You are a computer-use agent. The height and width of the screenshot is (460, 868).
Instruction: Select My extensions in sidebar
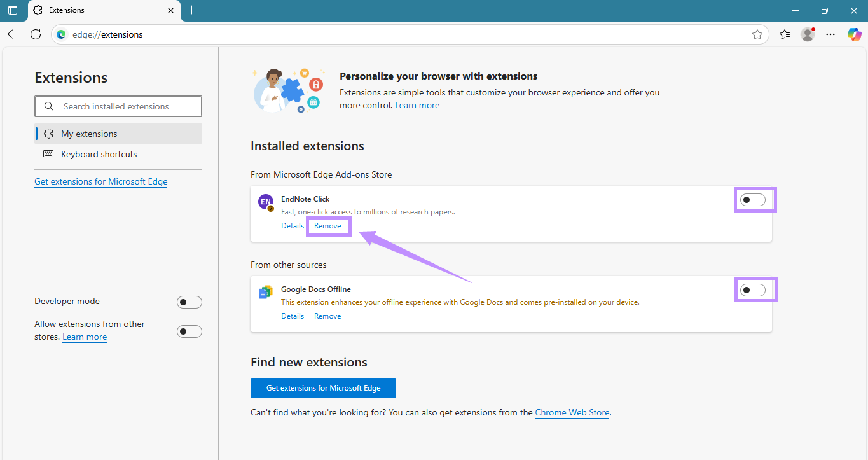118,134
